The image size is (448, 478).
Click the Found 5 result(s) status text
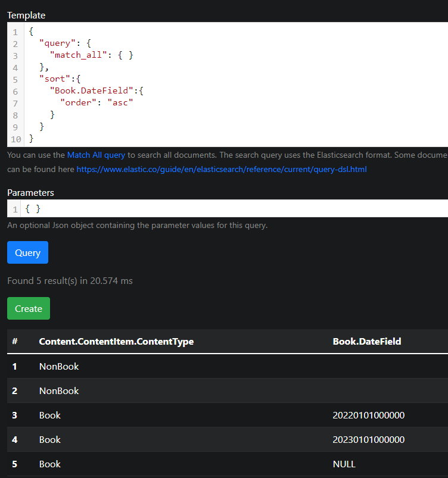click(x=69, y=280)
